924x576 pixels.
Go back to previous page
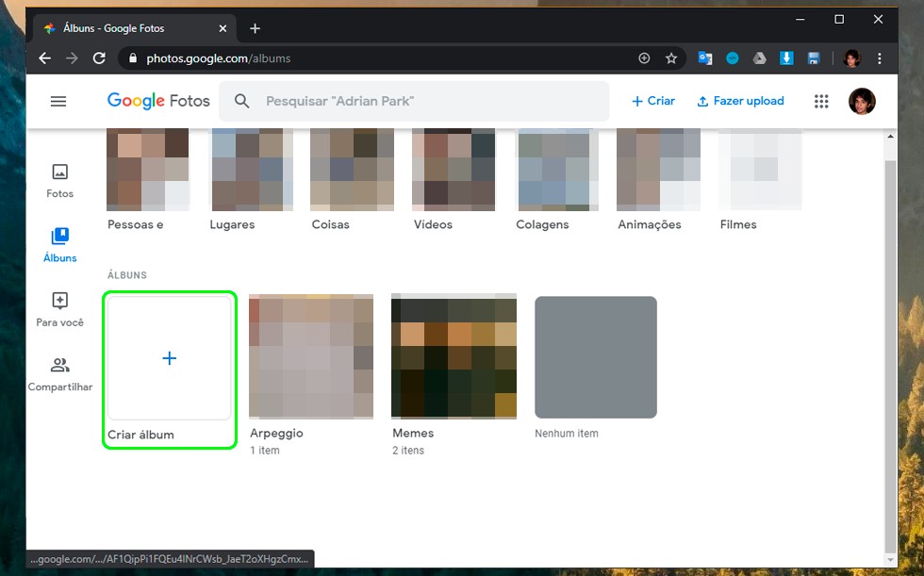44,58
